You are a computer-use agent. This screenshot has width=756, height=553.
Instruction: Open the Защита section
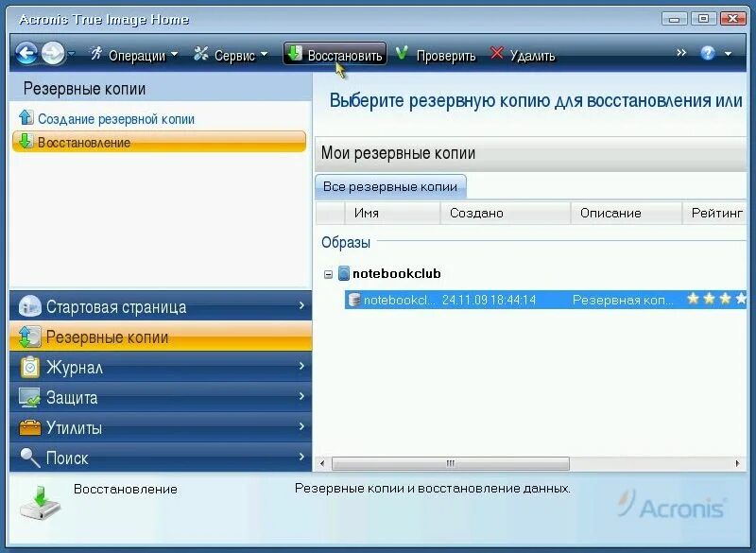(161, 397)
